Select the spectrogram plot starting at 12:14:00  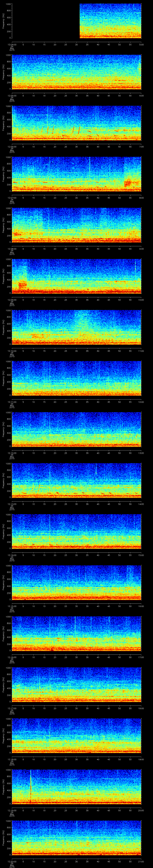click(x=77, y=531)
